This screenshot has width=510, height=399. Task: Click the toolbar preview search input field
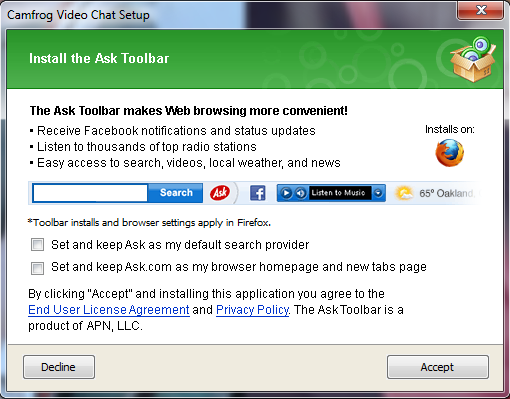(90, 193)
